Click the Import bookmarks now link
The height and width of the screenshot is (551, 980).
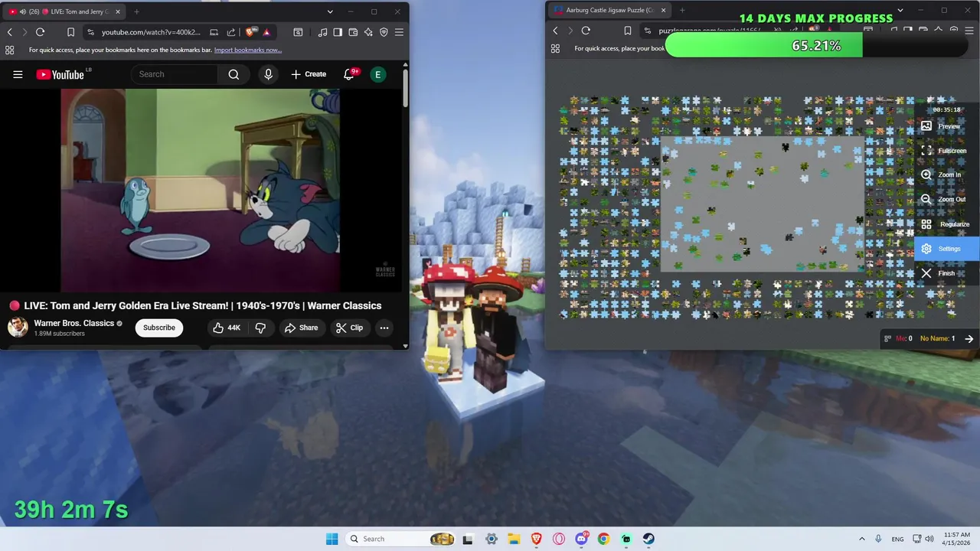[247, 50]
